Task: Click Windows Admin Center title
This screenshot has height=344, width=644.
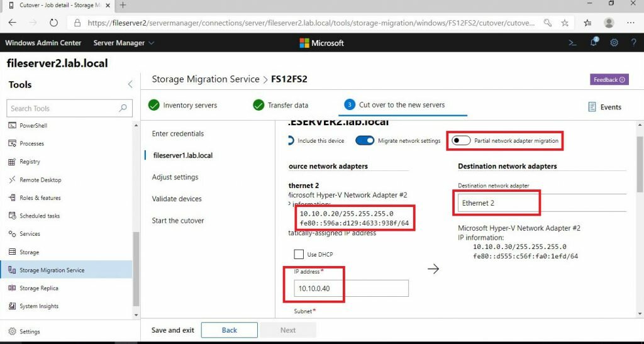Action: click(43, 43)
